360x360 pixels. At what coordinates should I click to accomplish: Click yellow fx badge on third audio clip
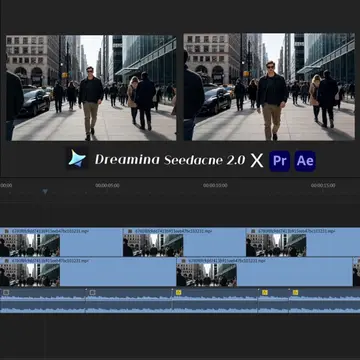tap(178, 292)
